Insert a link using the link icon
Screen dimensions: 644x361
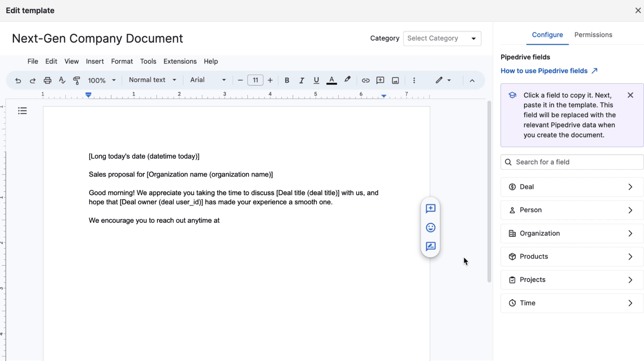[x=365, y=80]
